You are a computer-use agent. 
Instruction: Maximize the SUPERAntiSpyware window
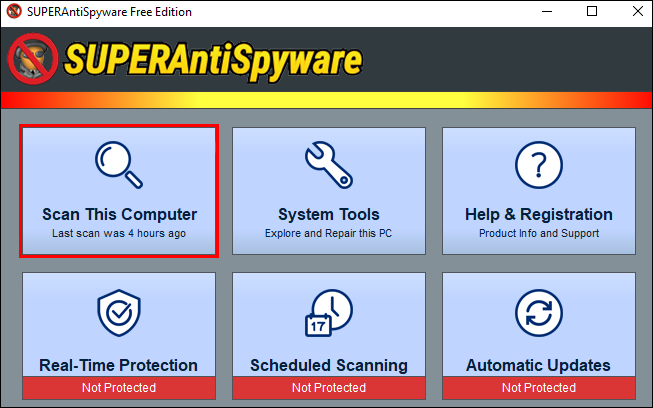click(x=592, y=11)
